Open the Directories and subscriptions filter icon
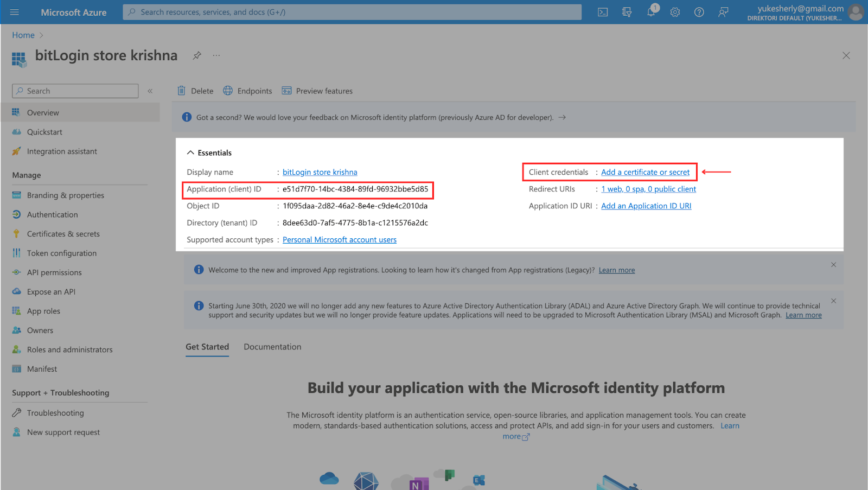This screenshot has height=490, width=868. tap(627, 12)
